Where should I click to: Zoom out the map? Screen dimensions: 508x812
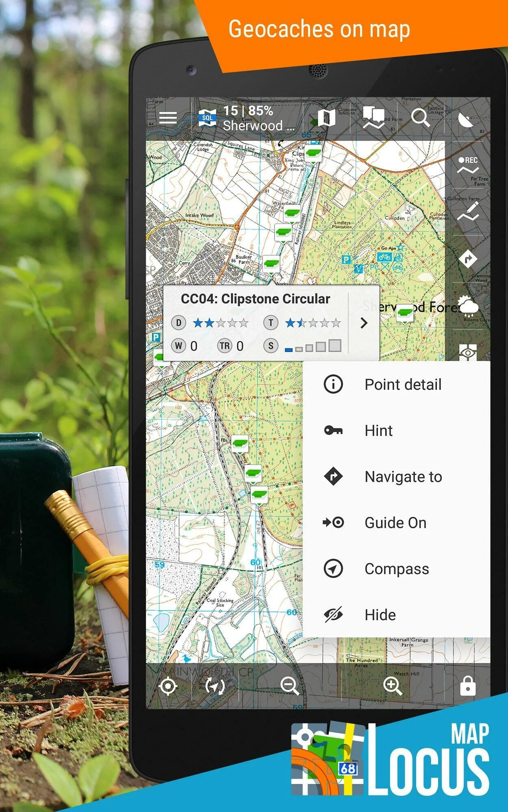[290, 686]
